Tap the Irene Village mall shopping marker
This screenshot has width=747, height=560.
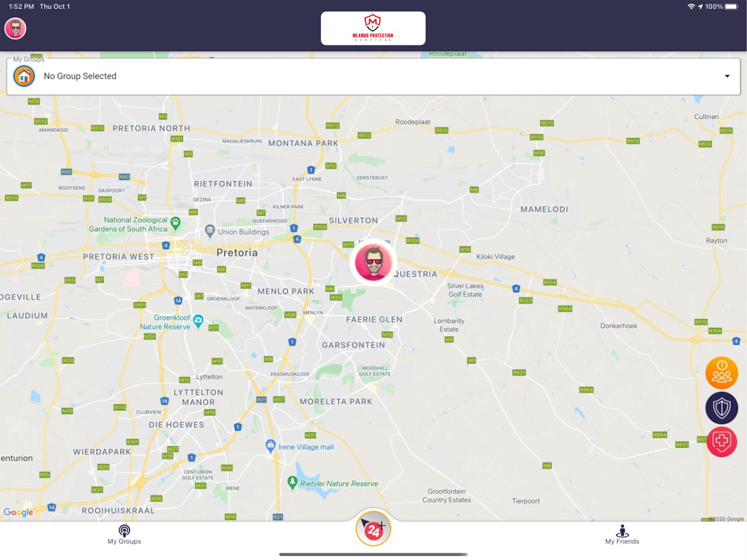[270, 446]
